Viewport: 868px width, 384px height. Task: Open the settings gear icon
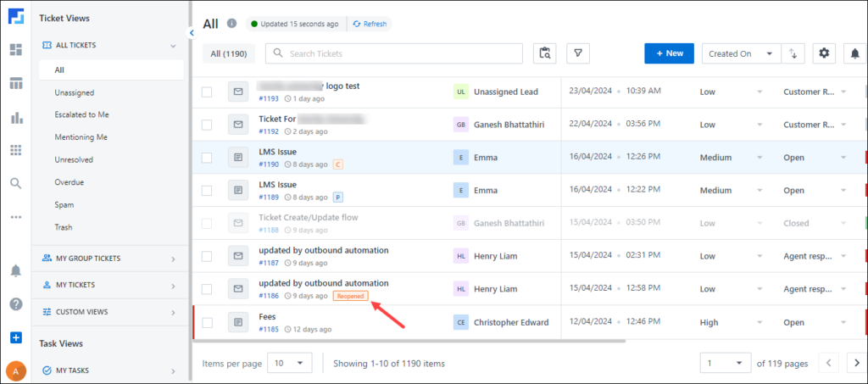click(x=825, y=53)
